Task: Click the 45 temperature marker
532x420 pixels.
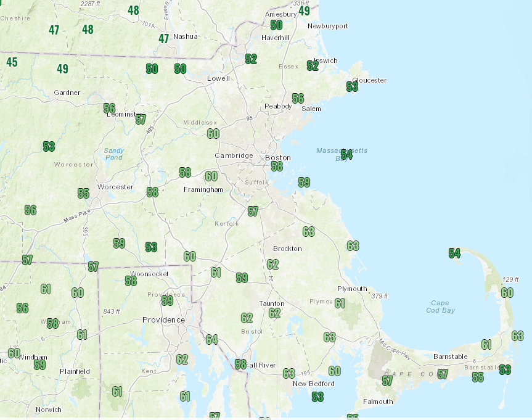Action: pyautogui.click(x=12, y=62)
